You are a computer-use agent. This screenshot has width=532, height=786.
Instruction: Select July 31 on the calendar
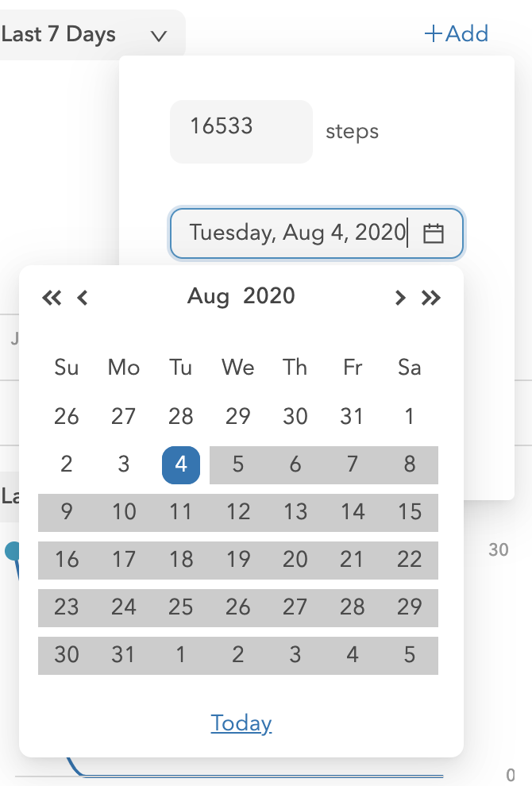coord(353,417)
